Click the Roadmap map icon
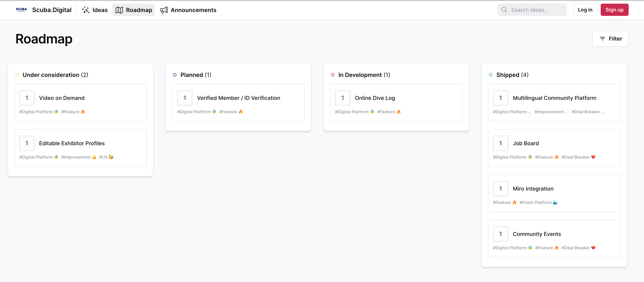 click(x=119, y=10)
